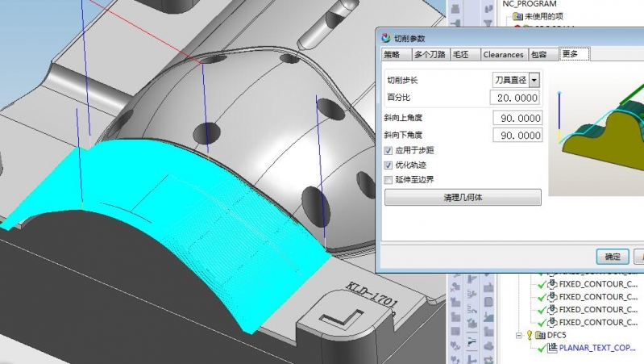Click the 斜向上角度 value field
Screen dimensions: 644x364
click(517, 118)
